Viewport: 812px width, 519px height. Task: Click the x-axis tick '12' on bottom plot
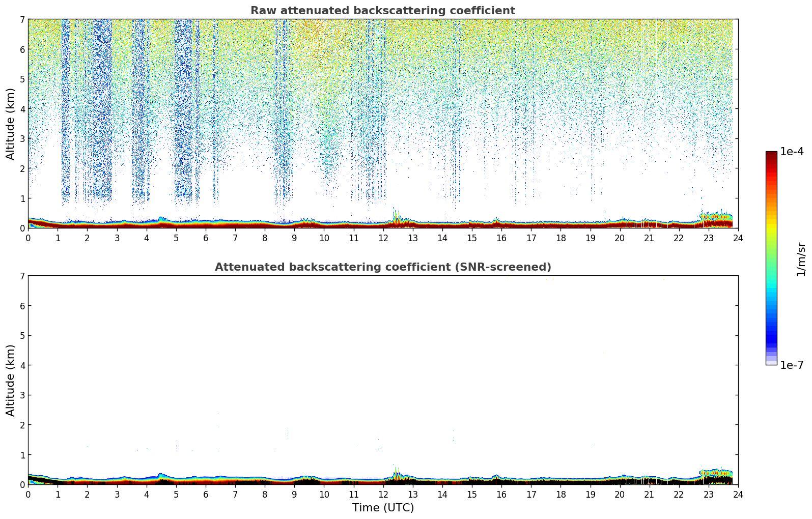[x=383, y=495]
